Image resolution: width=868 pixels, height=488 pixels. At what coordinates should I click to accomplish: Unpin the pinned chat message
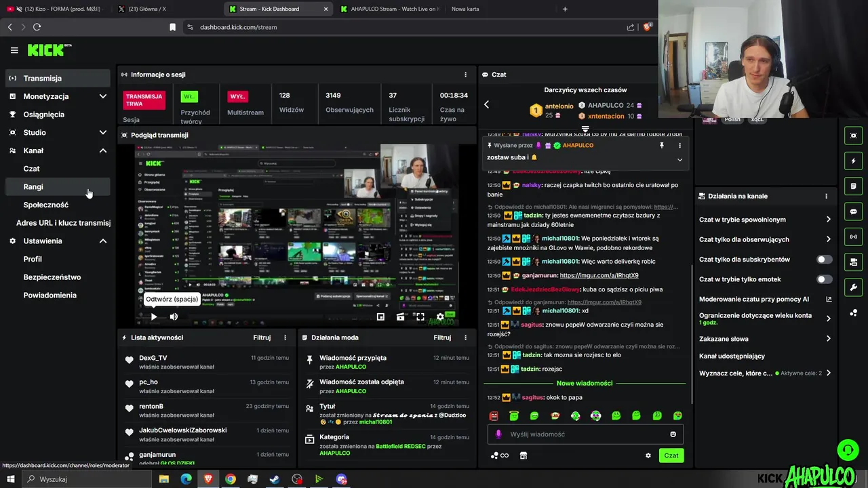662,145
